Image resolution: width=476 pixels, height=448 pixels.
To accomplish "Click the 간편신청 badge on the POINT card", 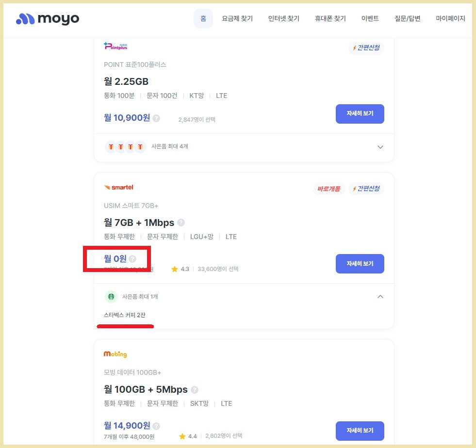I will (366, 48).
